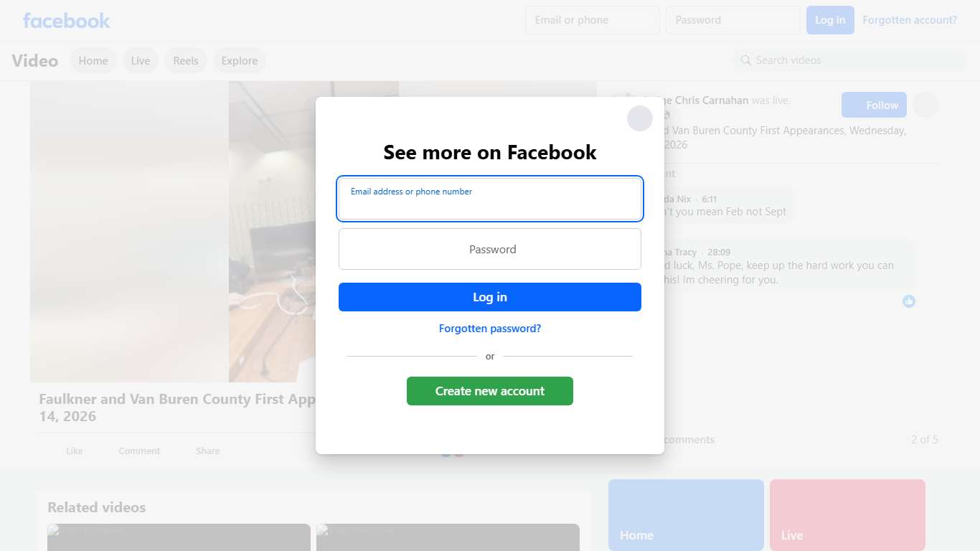Follow Judge Chris Carnahan
Image resolution: width=980 pixels, height=551 pixels.
[x=874, y=105]
